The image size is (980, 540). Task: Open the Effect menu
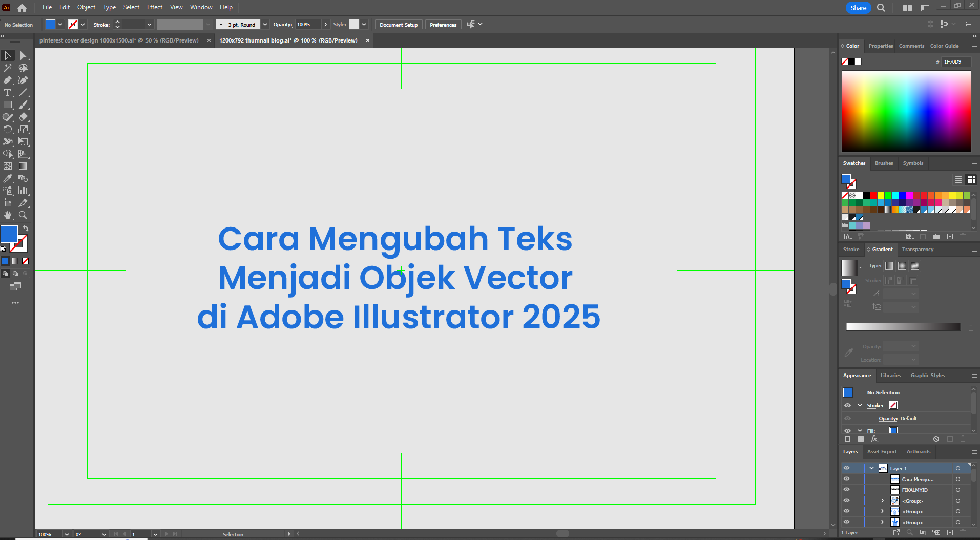click(155, 7)
